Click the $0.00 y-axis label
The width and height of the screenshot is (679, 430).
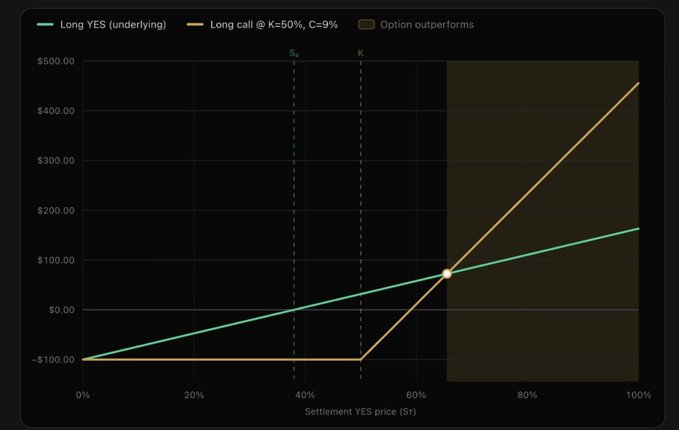pos(61,310)
